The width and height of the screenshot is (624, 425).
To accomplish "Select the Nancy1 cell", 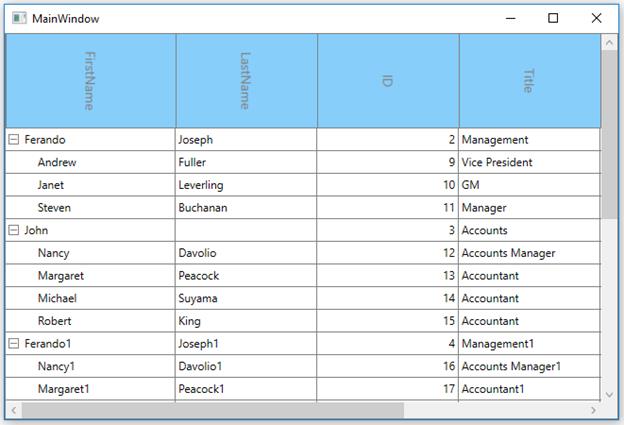I will point(90,366).
